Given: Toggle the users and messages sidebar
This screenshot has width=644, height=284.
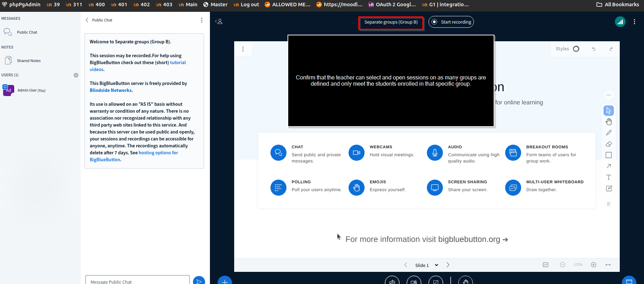Looking at the screenshot, I should 219,21.
